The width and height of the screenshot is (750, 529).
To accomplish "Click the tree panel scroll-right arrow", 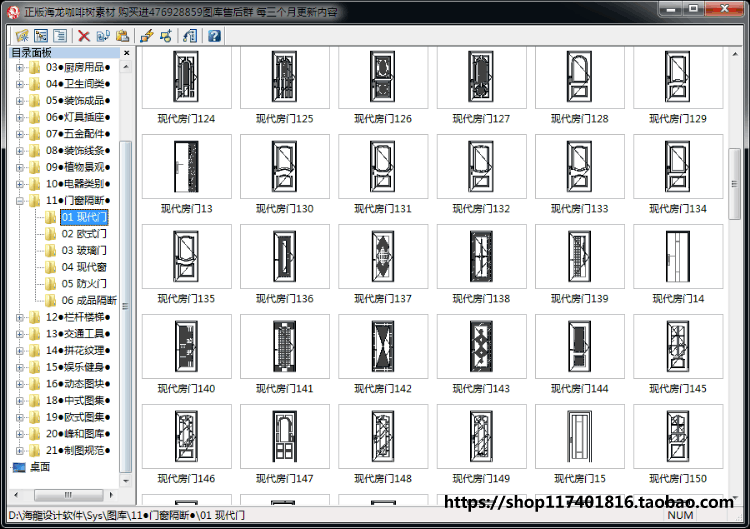I will 111,495.
